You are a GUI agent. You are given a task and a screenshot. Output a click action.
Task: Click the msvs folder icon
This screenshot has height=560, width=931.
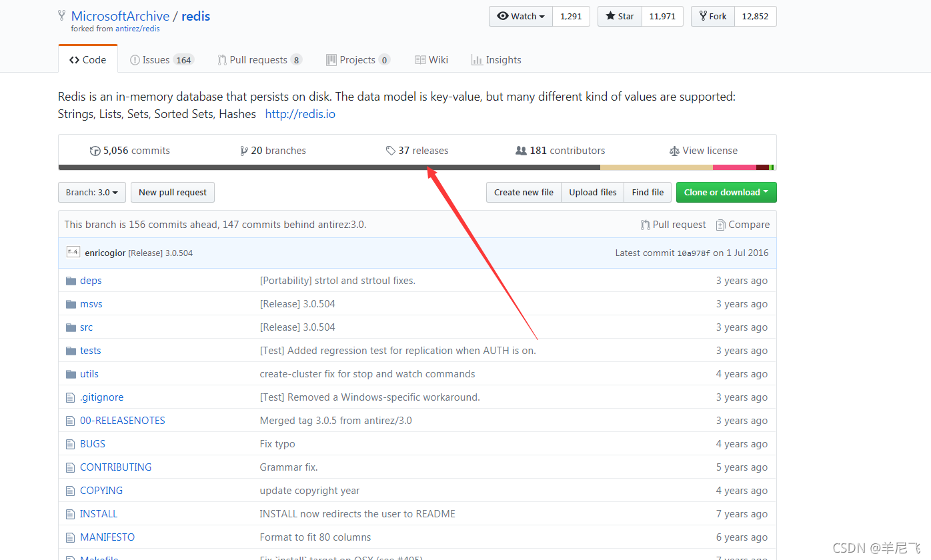(71, 304)
